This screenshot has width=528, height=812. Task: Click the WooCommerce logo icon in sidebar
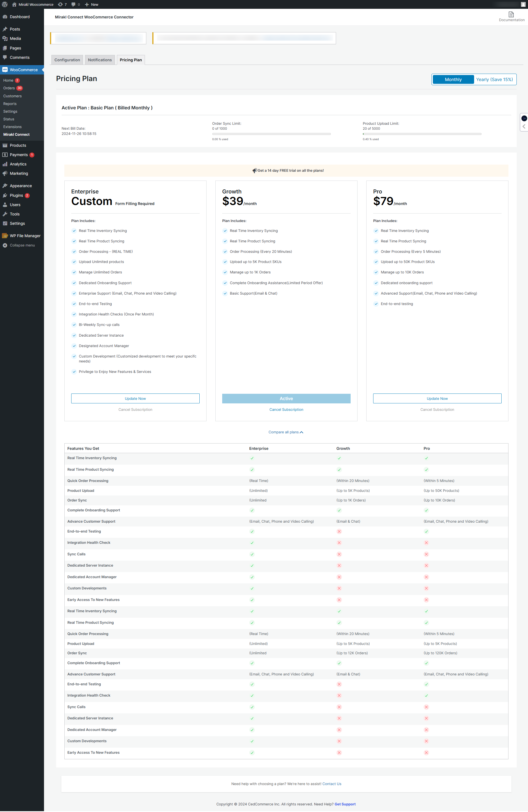click(x=5, y=70)
